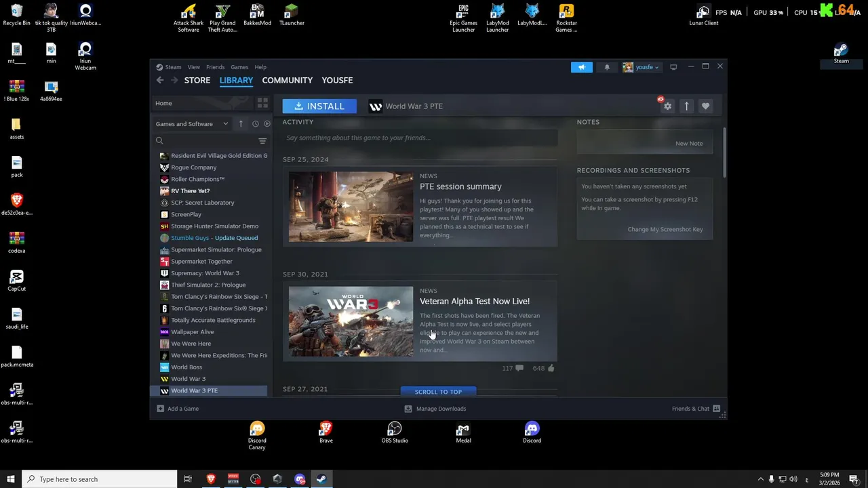Image resolution: width=868 pixels, height=488 pixels.
Task: Open the Games menu
Action: (239, 67)
